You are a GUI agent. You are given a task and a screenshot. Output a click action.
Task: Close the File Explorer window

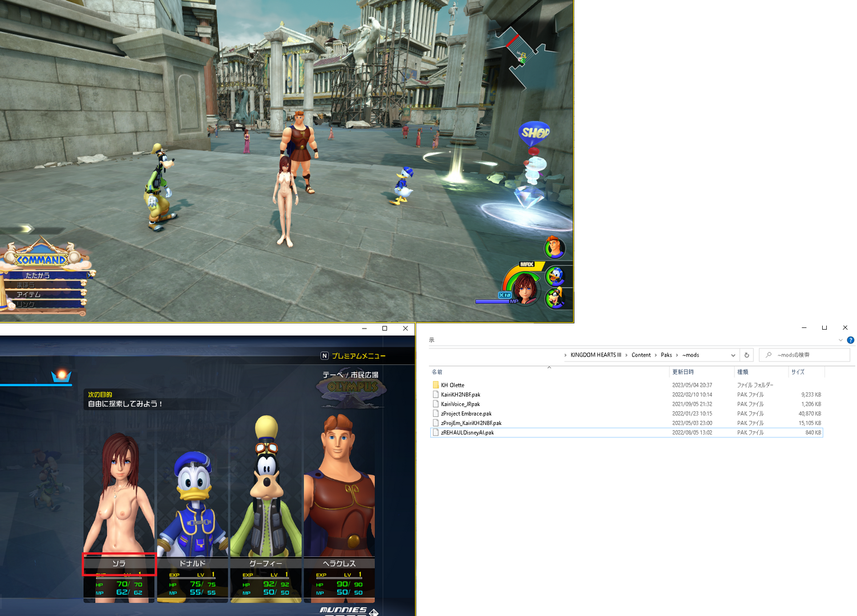[845, 328]
